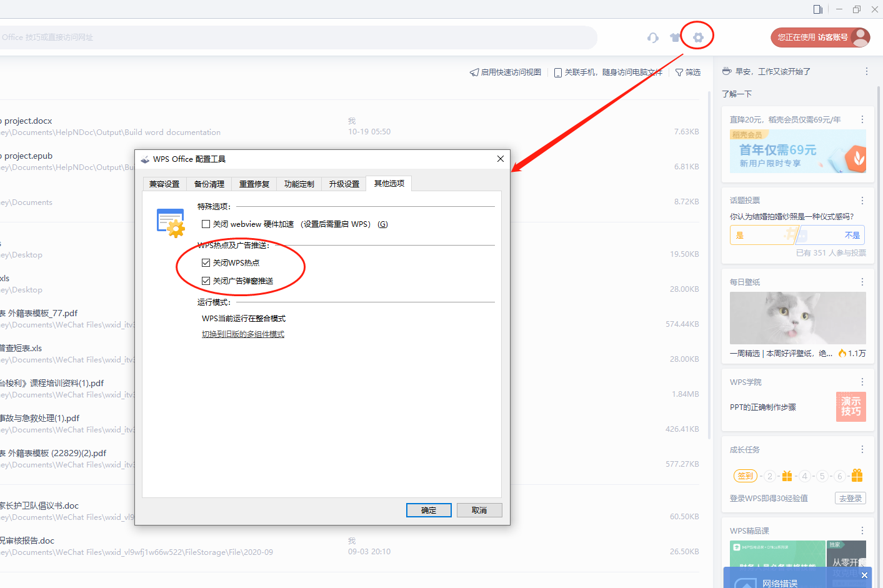Click the skin shirt icon in header
Viewport: 883px width, 588px height.
pyautogui.click(x=675, y=37)
